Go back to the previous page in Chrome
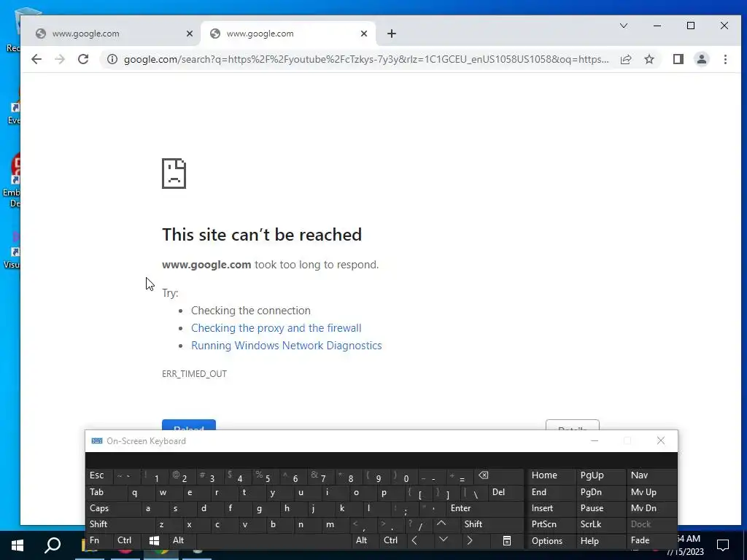Image resolution: width=747 pixels, height=560 pixels. point(36,59)
